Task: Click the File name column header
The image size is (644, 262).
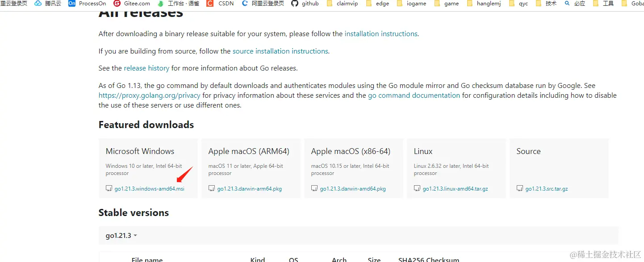Action: [x=147, y=260]
